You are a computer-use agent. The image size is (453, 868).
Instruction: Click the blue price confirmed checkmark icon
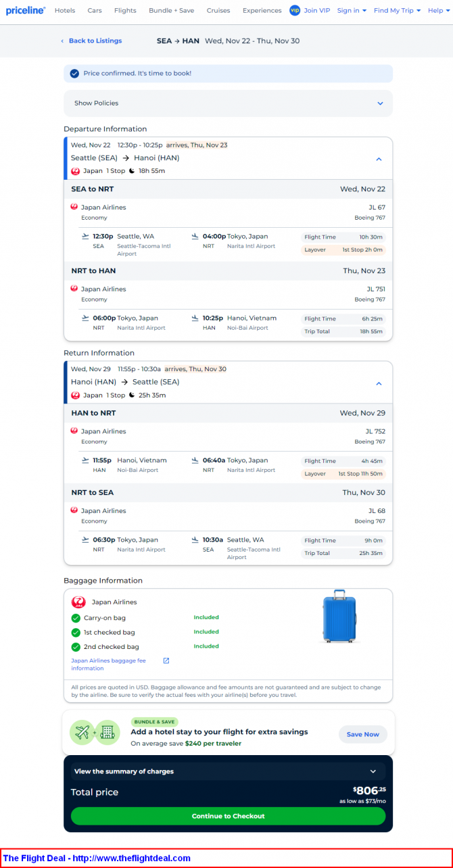coord(76,73)
